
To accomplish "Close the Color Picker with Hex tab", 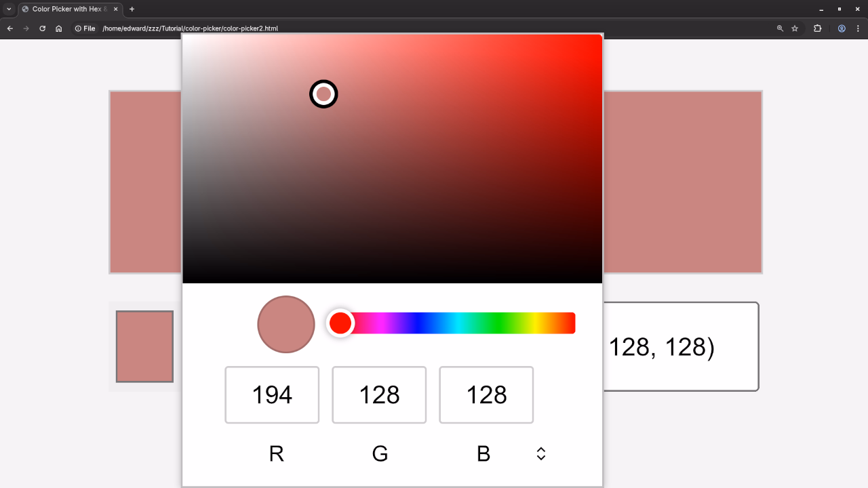I will [x=116, y=9].
